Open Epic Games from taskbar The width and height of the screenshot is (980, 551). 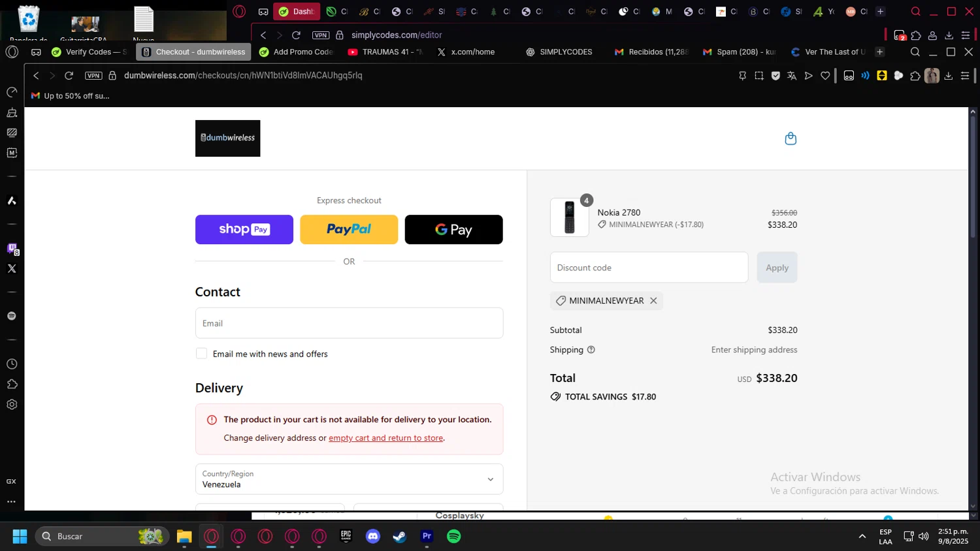346,537
